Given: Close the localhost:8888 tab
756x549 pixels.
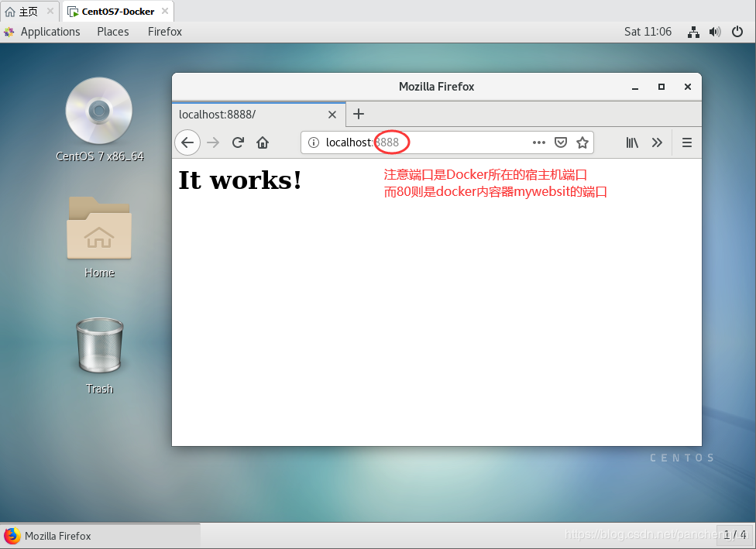Looking at the screenshot, I should pos(332,115).
